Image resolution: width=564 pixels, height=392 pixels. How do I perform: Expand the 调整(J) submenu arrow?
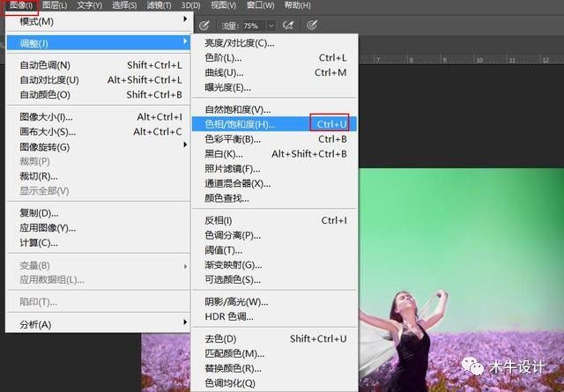click(x=185, y=41)
